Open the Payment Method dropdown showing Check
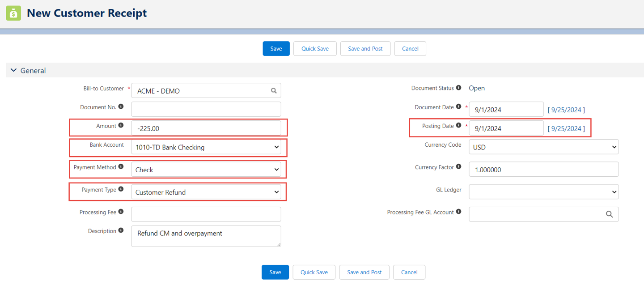This screenshot has width=644, height=281. pos(206,170)
